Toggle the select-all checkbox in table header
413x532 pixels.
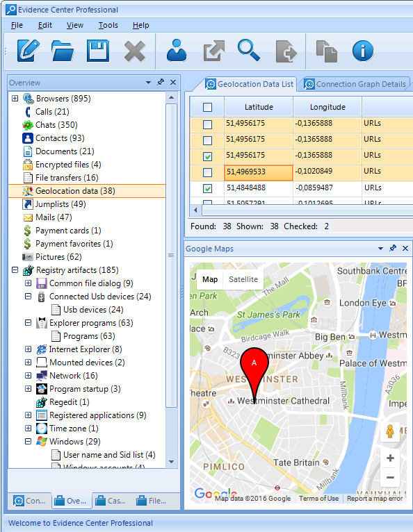point(207,107)
